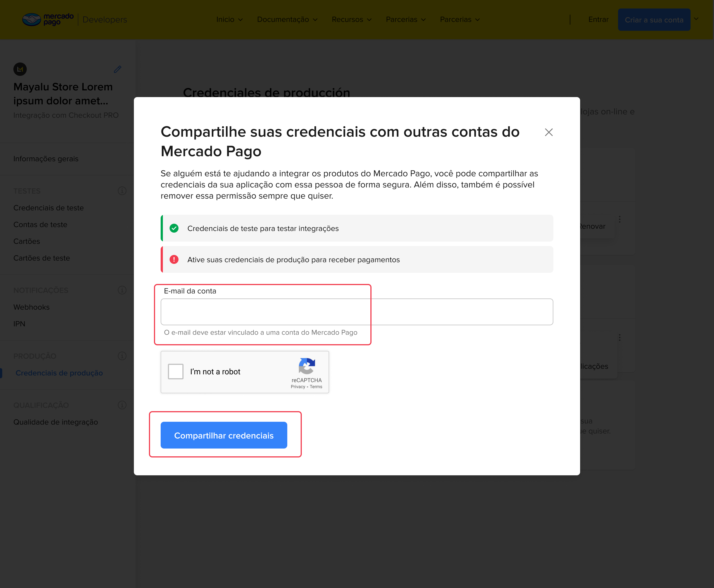Click Compartilhar credenciais button
The height and width of the screenshot is (588, 714).
(x=224, y=435)
